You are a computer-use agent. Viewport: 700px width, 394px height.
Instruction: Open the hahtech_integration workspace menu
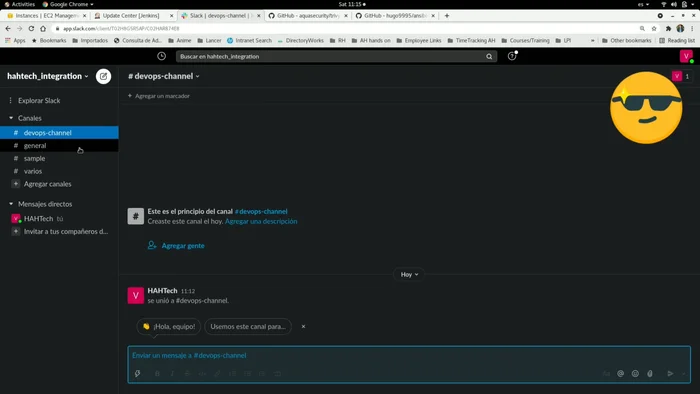(48, 76)
